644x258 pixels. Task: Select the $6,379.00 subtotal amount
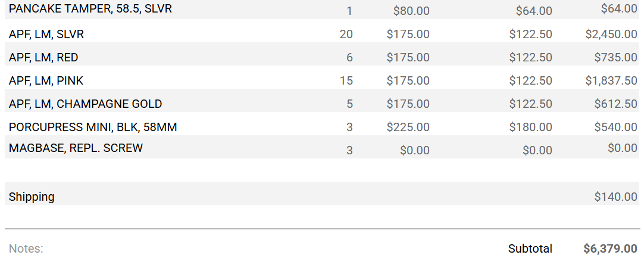[x=610, y=248]
